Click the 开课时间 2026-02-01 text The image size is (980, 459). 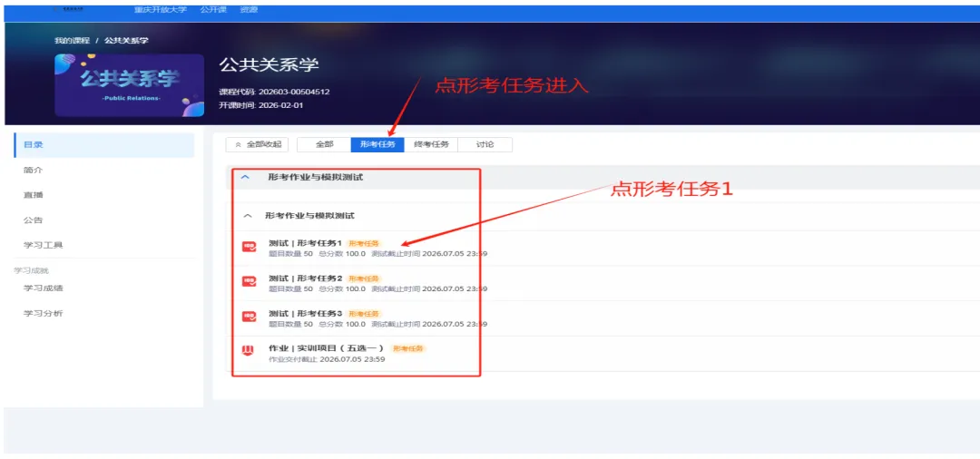point(261,105)
